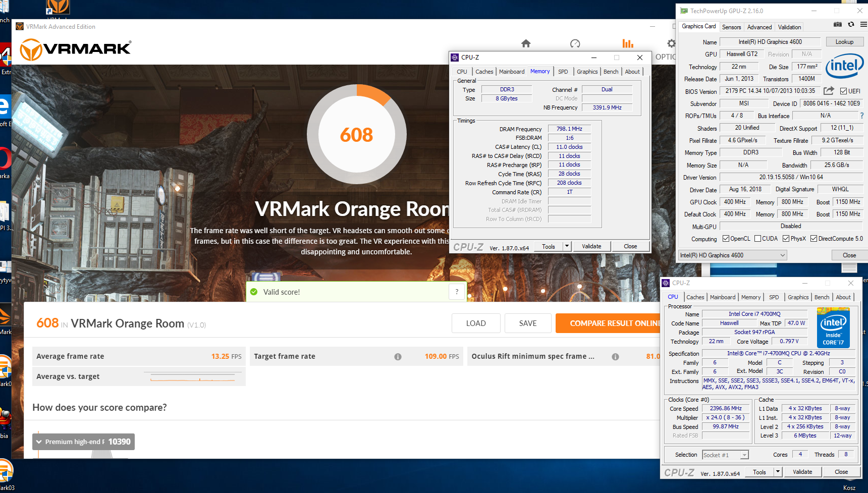Open Tools dropdown arrow in processor CPU-Z
The image size is (868, 493).
(778, 472)
